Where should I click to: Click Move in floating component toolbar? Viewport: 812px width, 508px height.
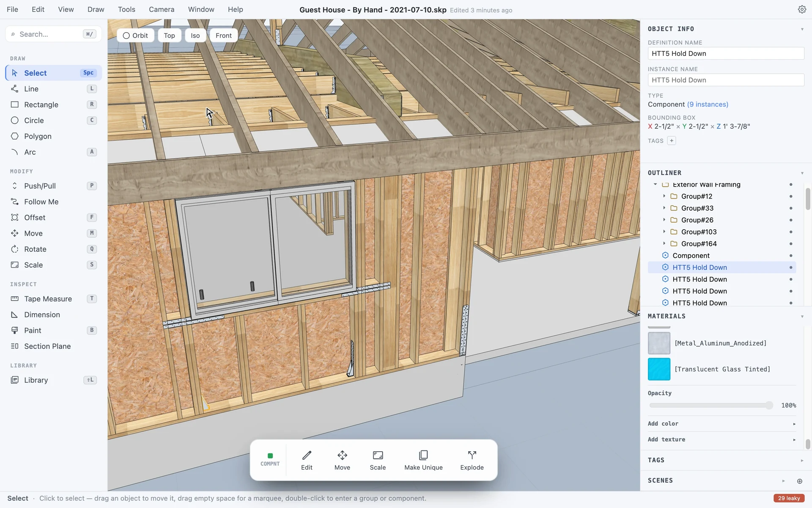pyautogui.click(x=342, y=460)
